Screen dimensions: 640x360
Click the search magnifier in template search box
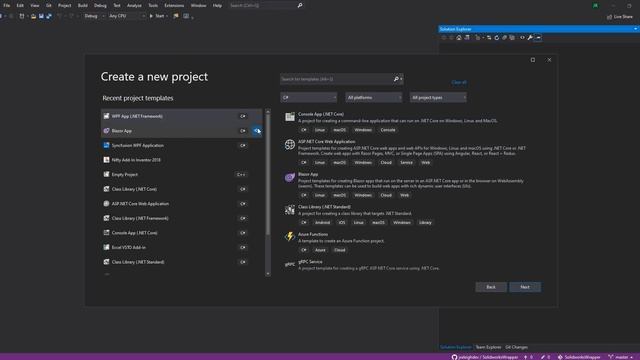[x=396, y=79]
